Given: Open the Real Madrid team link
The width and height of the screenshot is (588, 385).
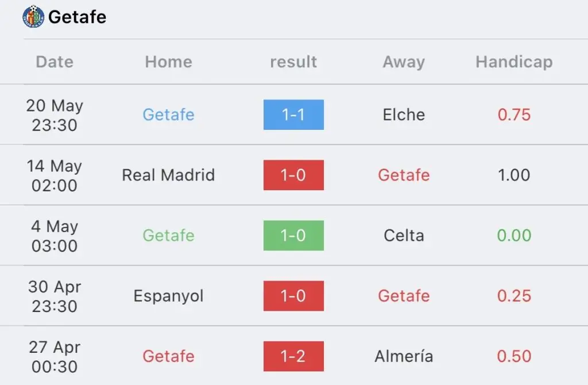Looking at the screenshot, I should (168, 175).
